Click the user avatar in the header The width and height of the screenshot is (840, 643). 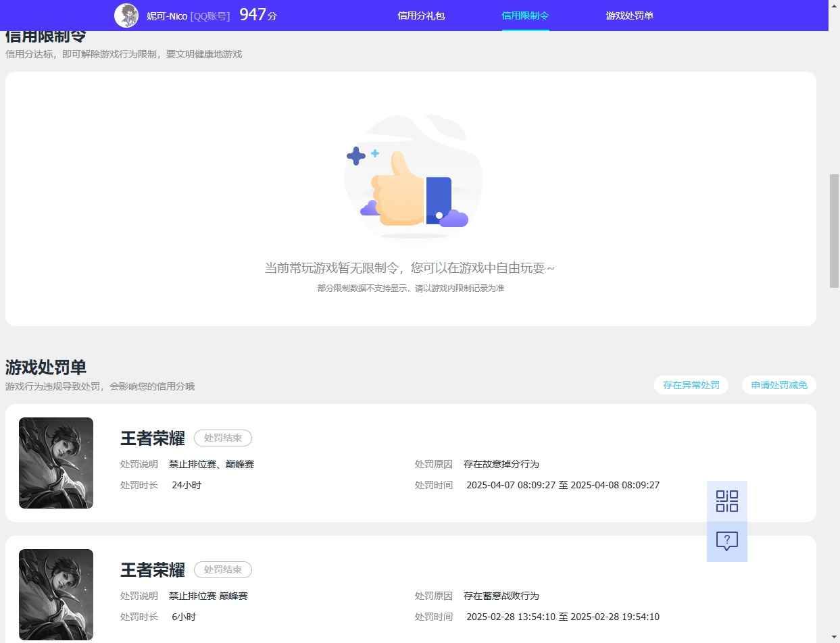click(x=126, y=15)
